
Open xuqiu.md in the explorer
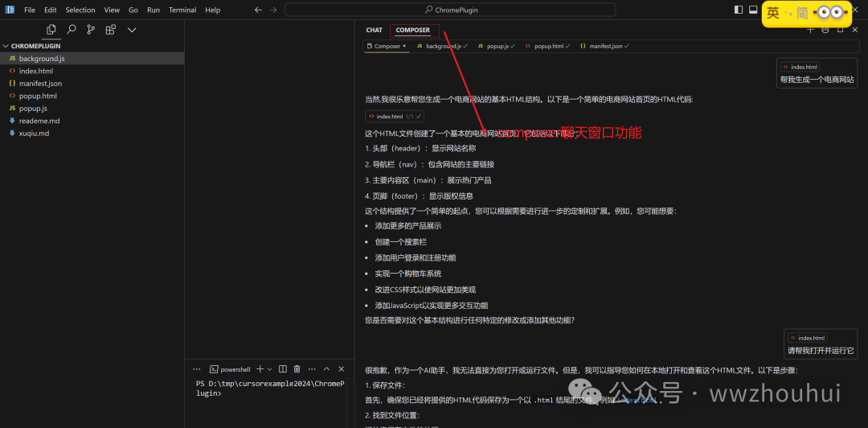click(92, 133)
